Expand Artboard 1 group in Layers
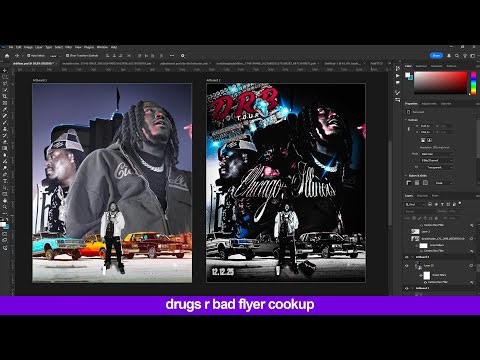 click(412, 288)
